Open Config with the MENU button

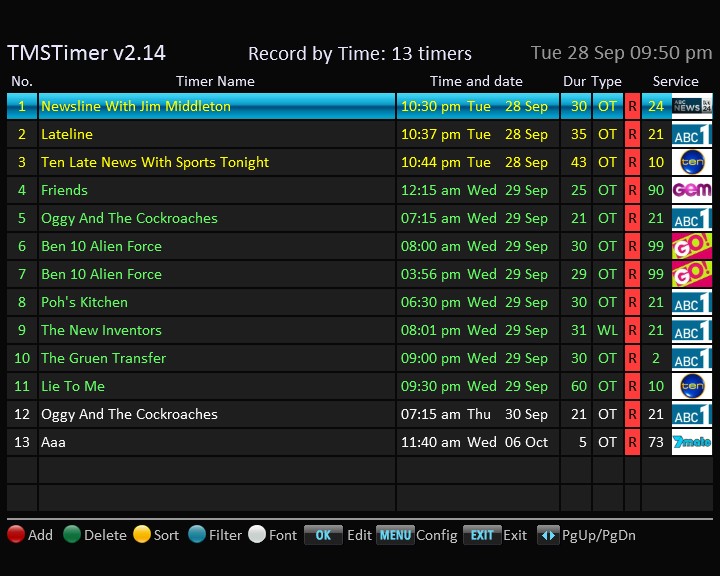click(x=395, y=535)
